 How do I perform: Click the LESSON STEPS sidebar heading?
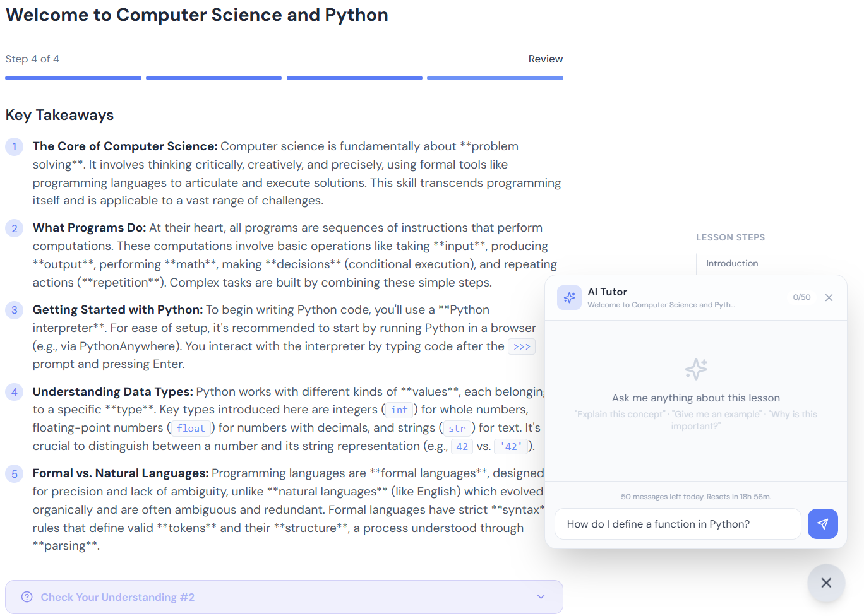[x=730, y=237]
